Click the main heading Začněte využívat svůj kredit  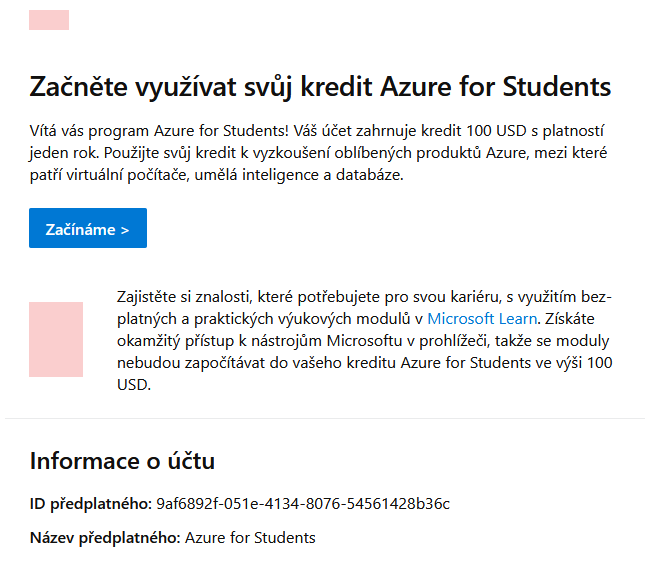coord(320,87)
